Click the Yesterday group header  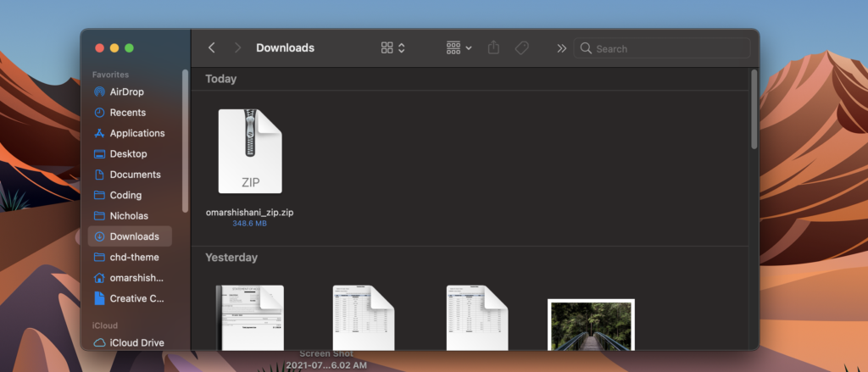click(x=231, y=258)
